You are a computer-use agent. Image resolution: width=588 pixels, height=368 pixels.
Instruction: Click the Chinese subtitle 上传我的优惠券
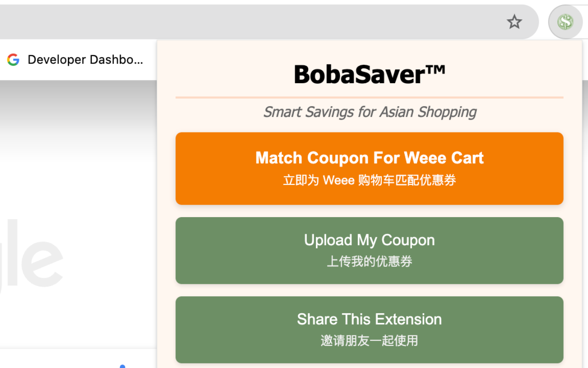click(x=369, y=261)
